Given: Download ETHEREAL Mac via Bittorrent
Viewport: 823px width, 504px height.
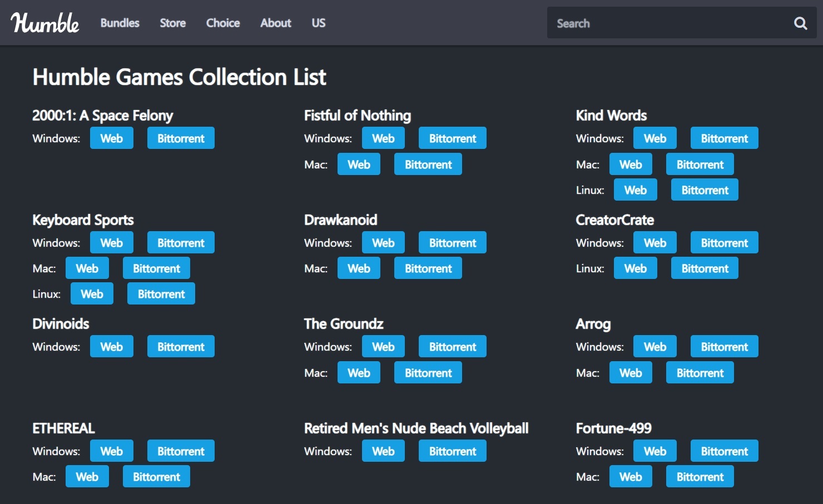Looking at the screenshot, I should coord(156,477).
